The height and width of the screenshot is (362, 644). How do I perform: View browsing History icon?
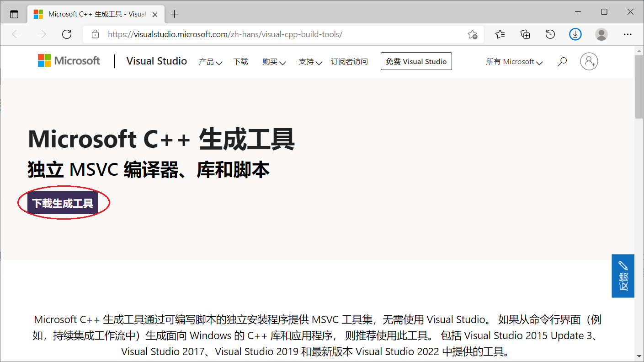(x=550, y=34)
